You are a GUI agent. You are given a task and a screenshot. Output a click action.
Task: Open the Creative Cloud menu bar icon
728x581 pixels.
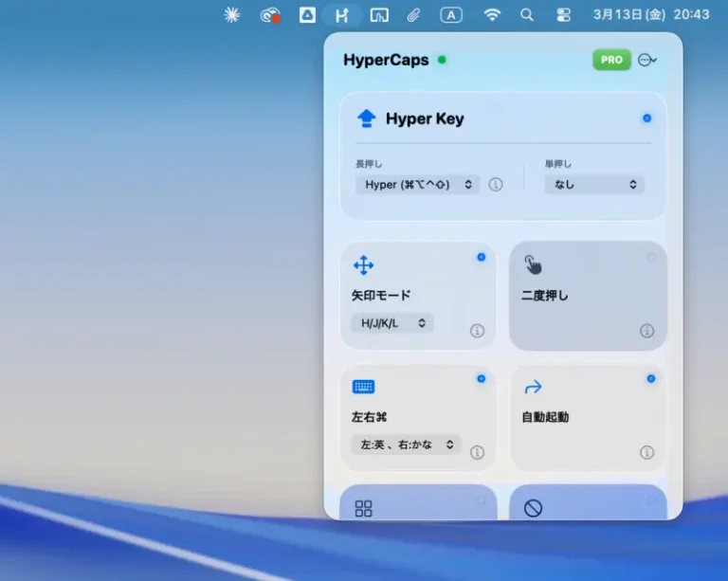click(x=270, y=15)
